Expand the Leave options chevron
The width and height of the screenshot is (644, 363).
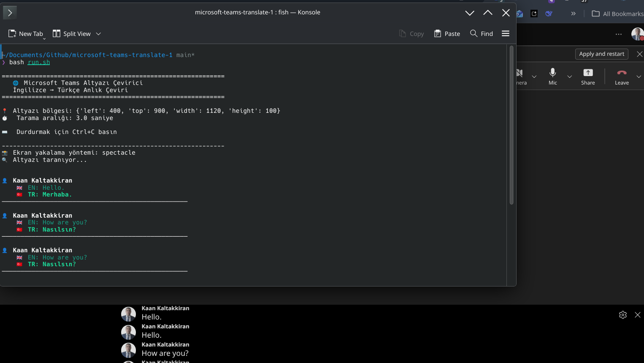639,77
